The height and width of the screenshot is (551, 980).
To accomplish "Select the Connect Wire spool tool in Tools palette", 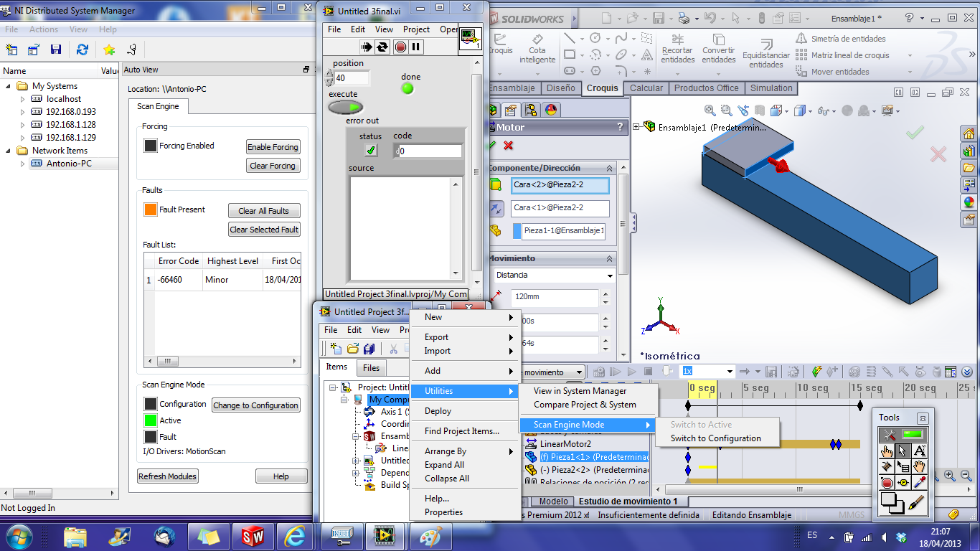I will point(887,466).
